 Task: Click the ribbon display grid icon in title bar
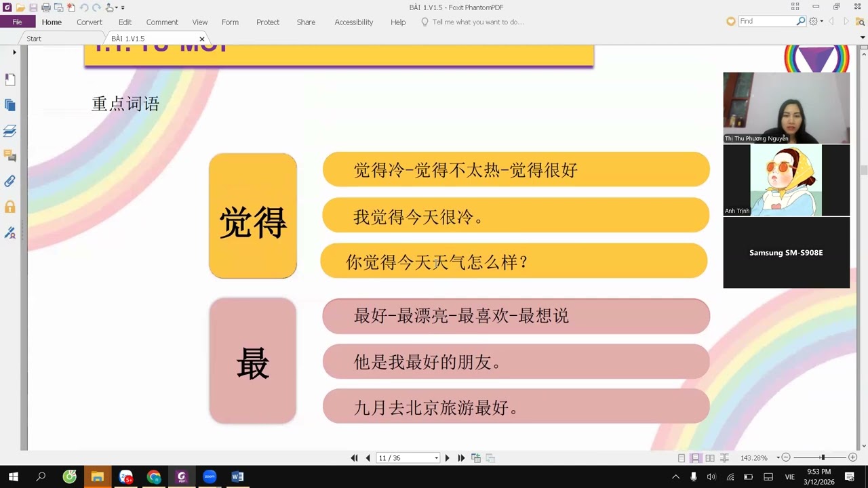[795, 7]
